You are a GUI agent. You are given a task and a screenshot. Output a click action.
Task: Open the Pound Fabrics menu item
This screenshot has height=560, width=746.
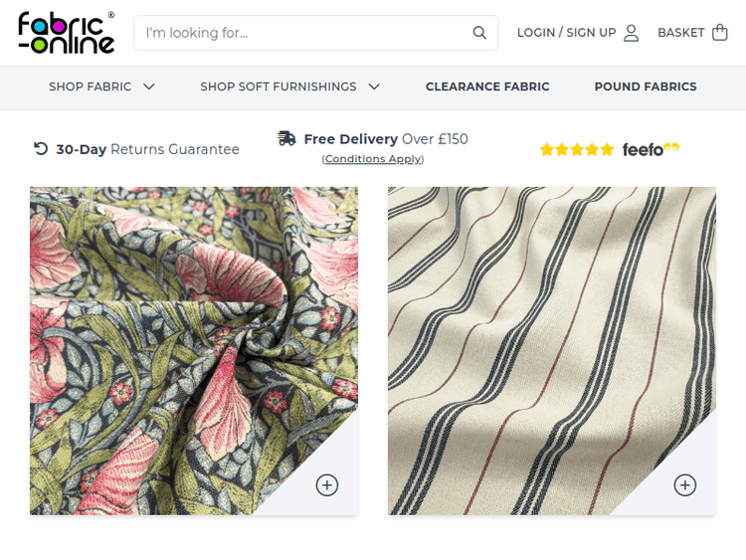[646, 87]
